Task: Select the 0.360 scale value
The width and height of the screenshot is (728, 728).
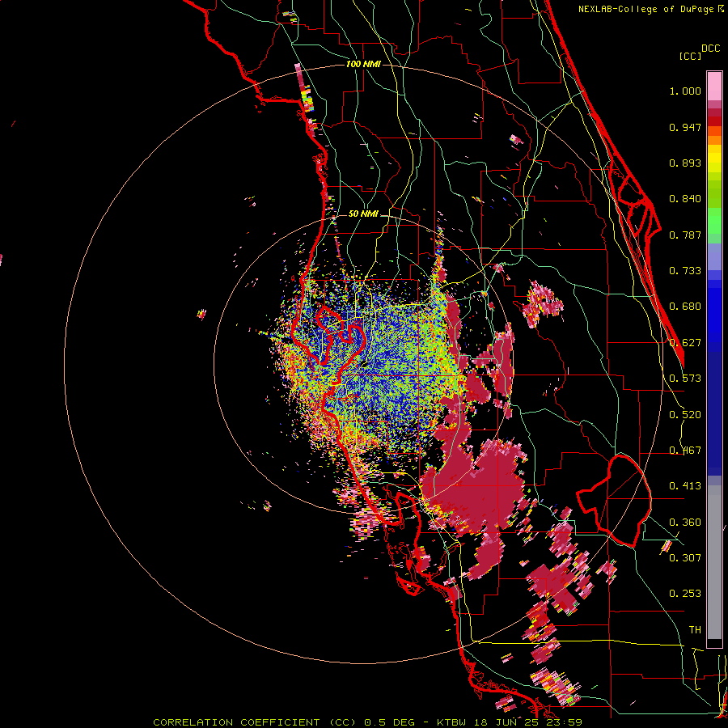Action: (685, 523)
